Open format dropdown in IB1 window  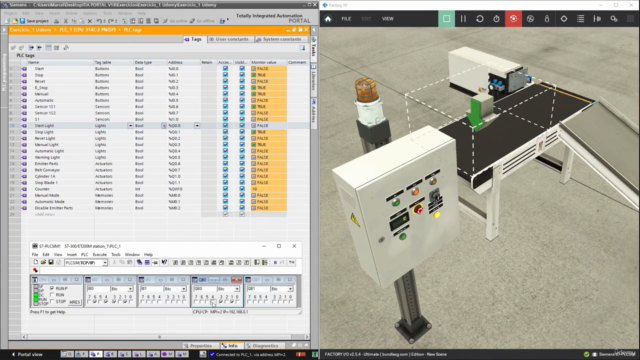tap(184, 289)
